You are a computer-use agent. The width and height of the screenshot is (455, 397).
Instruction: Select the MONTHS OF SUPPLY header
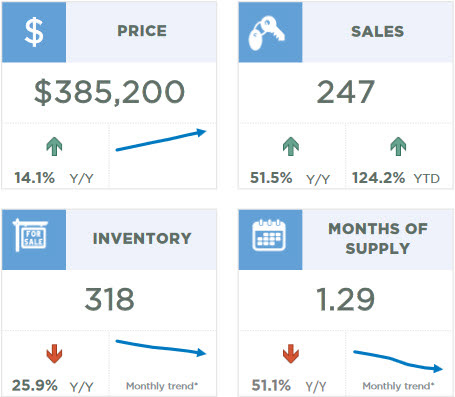pos(378,239)
